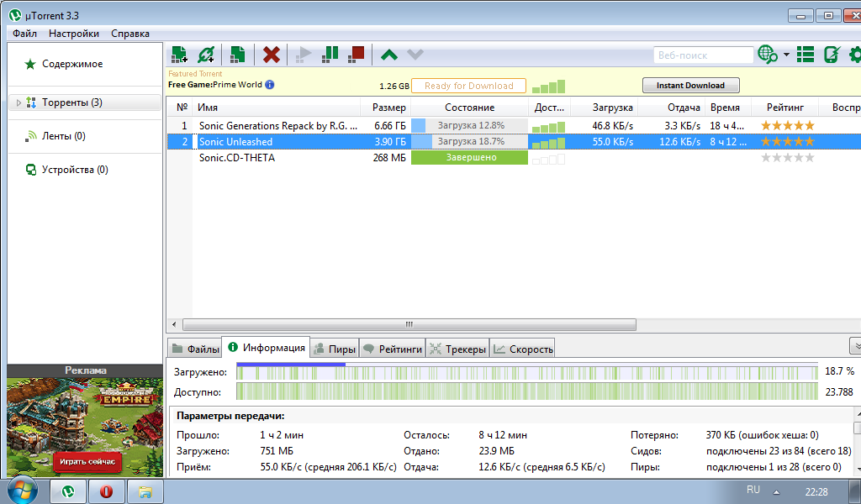Sort by the Состояние column header
Viewport: 861px width, 504px height.
click(469, 108)
